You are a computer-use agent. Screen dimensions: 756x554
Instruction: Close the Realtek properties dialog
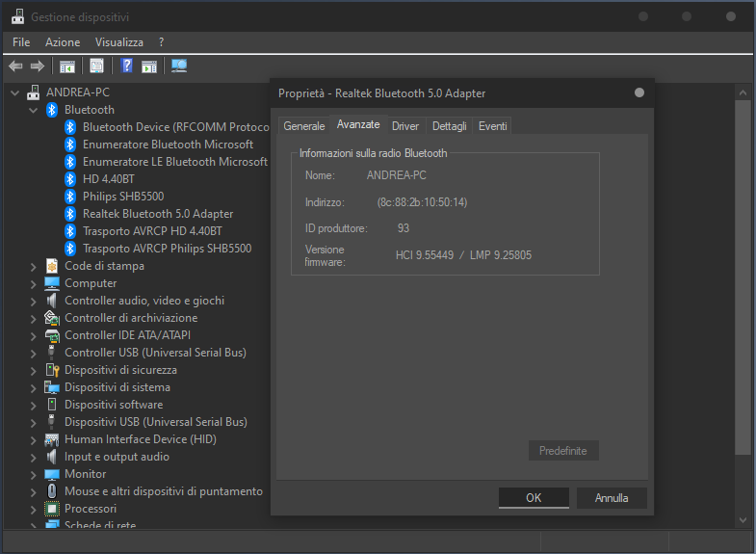[x=639, y=92]
